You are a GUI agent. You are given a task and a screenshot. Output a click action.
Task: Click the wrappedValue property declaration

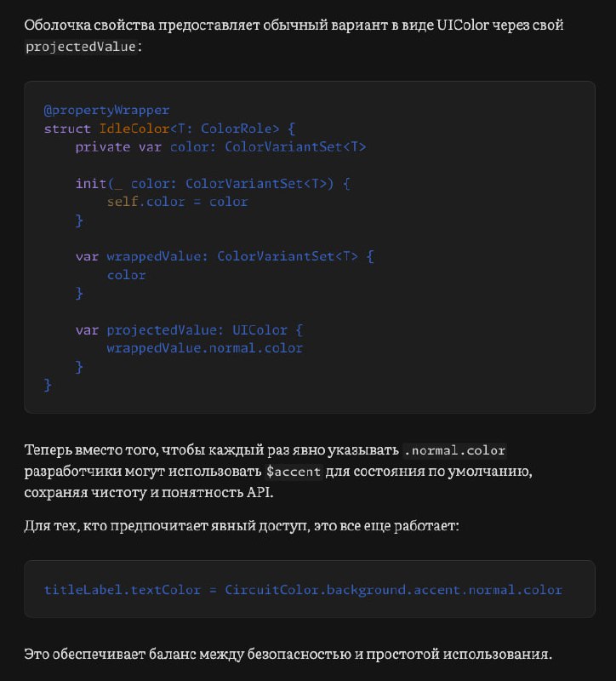[x=224, y=257]
